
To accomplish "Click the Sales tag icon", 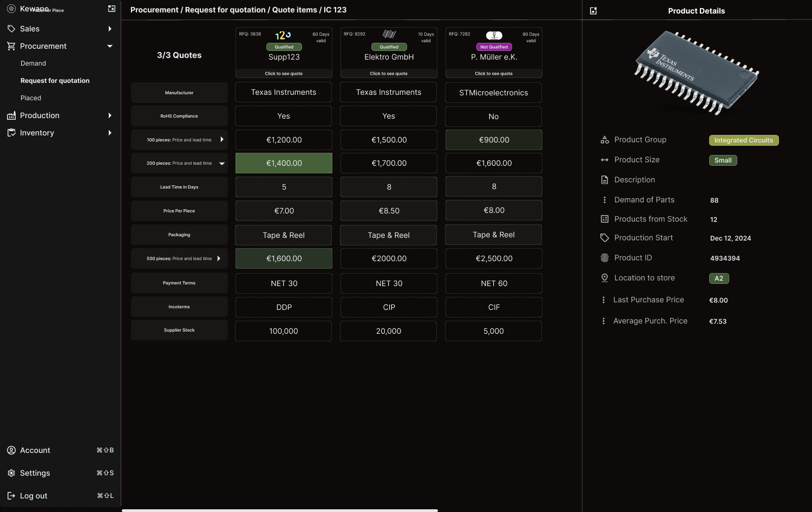I will coord(11,29).
